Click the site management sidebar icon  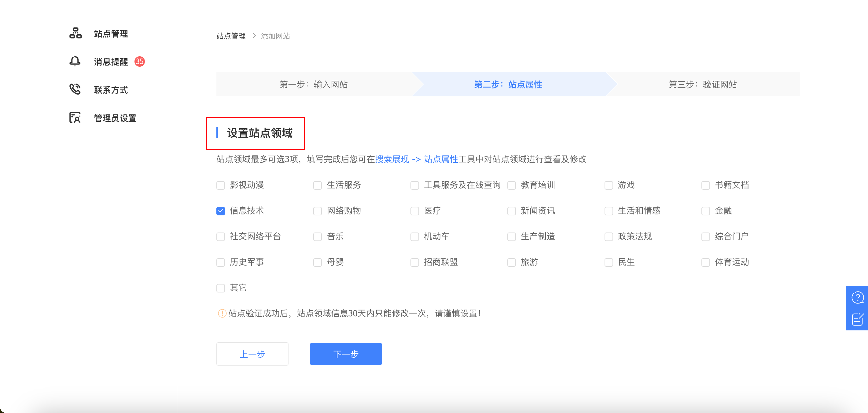75,33
